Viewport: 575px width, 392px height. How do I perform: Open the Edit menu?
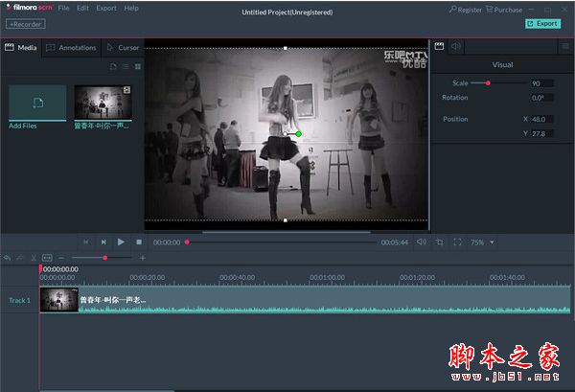click(x=82, y=8)
